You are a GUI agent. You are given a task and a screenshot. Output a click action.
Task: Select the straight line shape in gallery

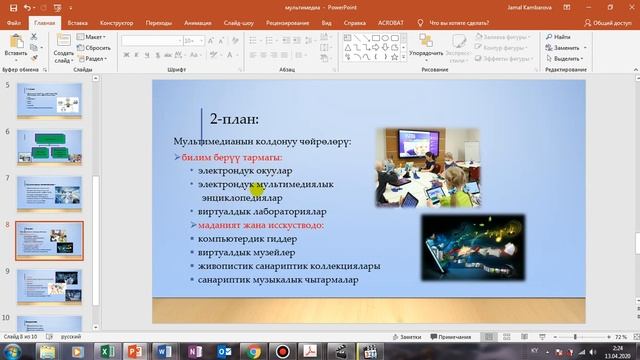click(x=357, y=38)
